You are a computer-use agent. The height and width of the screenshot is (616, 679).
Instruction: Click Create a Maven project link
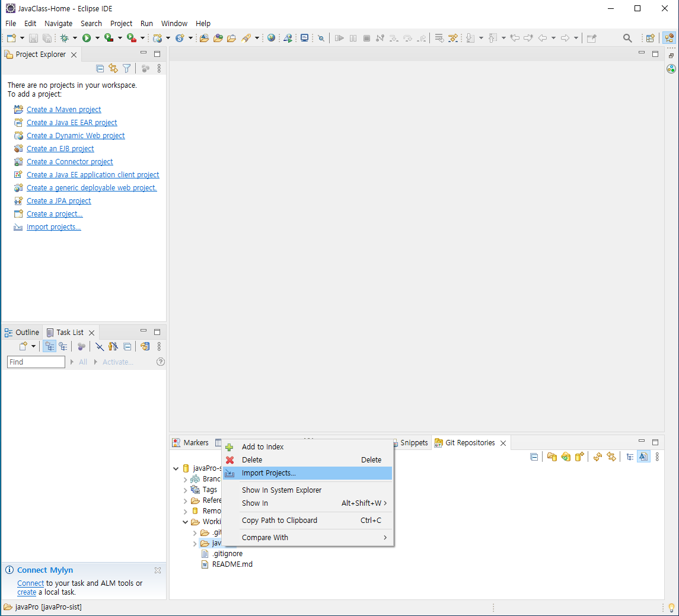[x=63, y=110]
